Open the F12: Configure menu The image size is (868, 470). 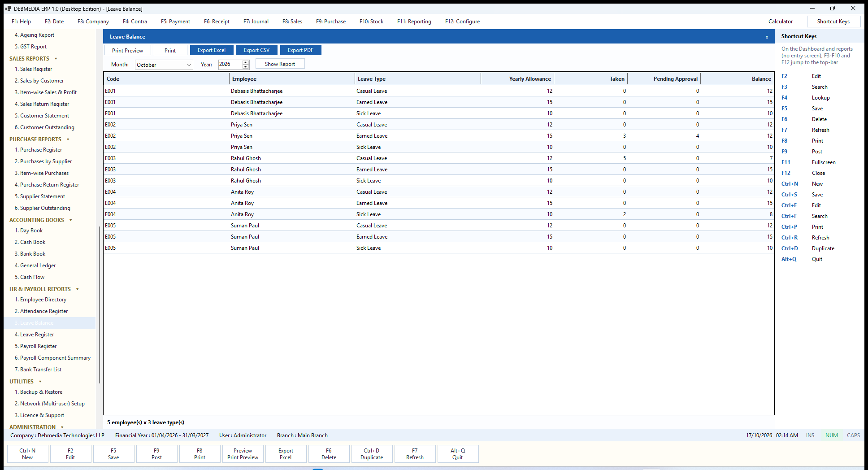462,22
